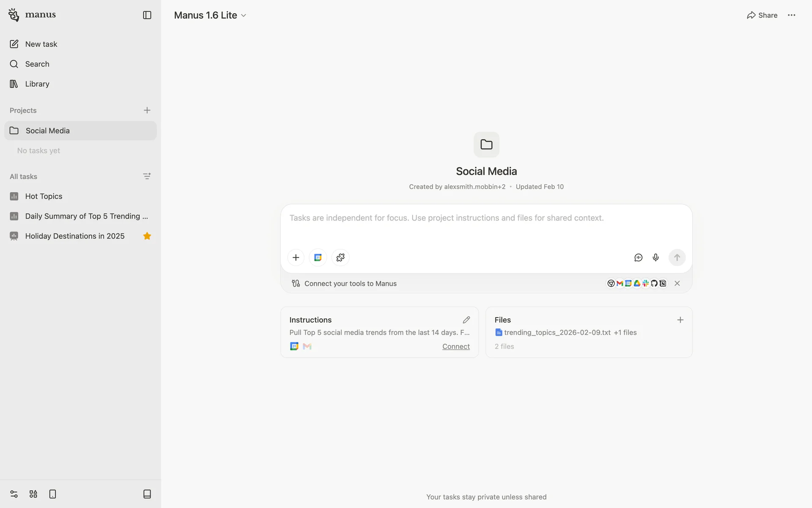The width and height of the screenshot is (812, 508).
Task: Select the Hot Topics task
Action: (x=44, y=196)
